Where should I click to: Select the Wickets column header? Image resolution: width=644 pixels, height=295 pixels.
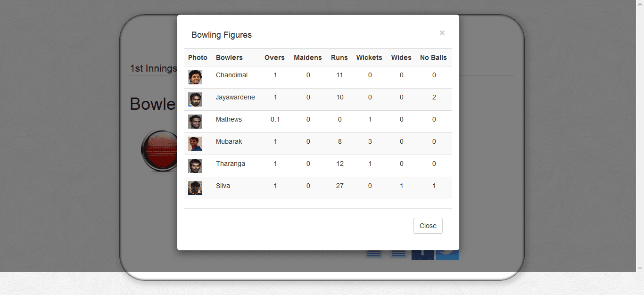(x=369, y=57)
